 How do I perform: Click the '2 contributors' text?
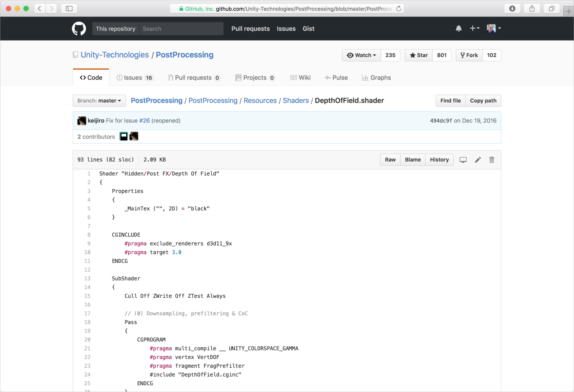coord(96,137)
